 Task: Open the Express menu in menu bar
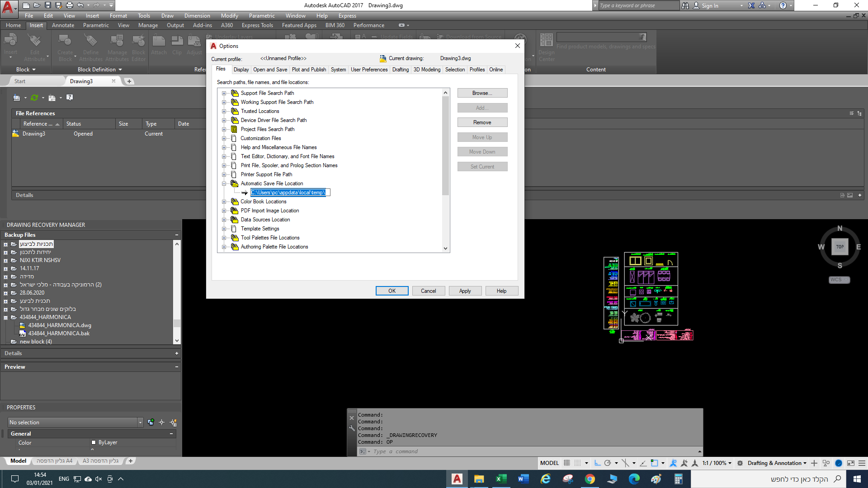point(347,16)
